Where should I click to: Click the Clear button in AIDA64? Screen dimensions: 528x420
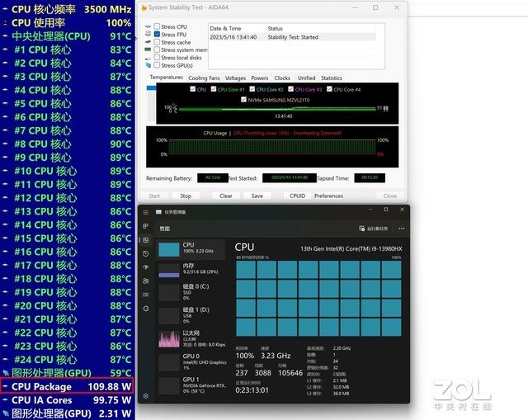[225, 196]
